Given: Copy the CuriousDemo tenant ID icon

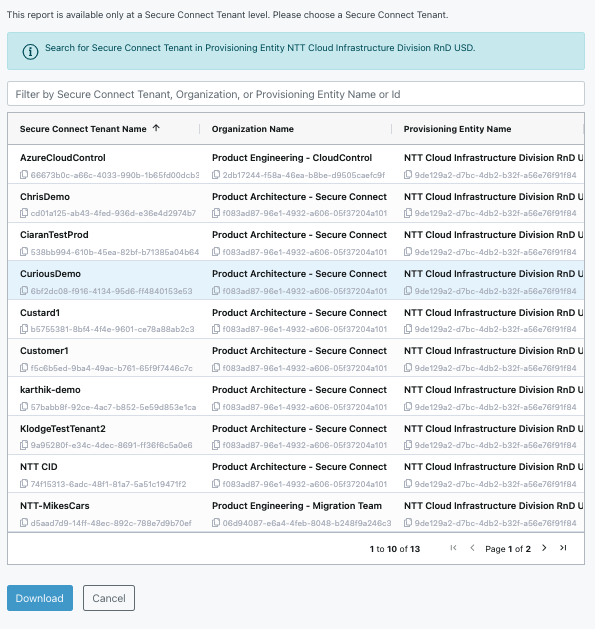Looking at the screenshot, I should click(24, 291).
